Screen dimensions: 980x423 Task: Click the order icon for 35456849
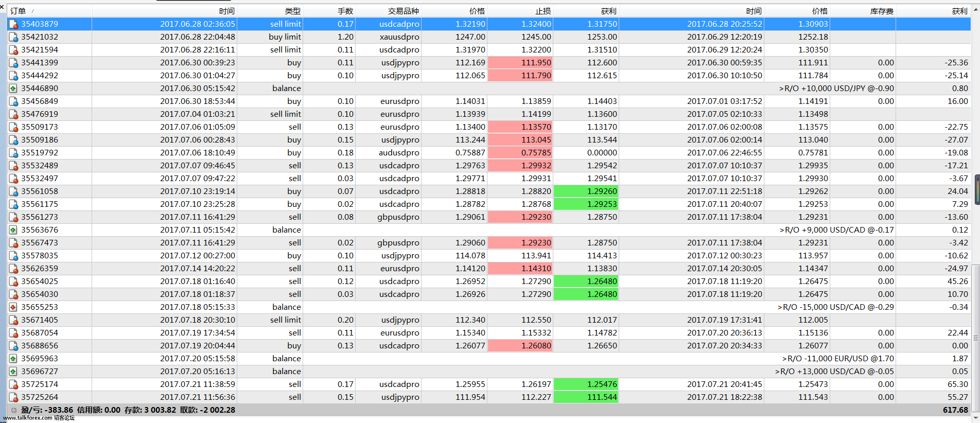[13, 101]
